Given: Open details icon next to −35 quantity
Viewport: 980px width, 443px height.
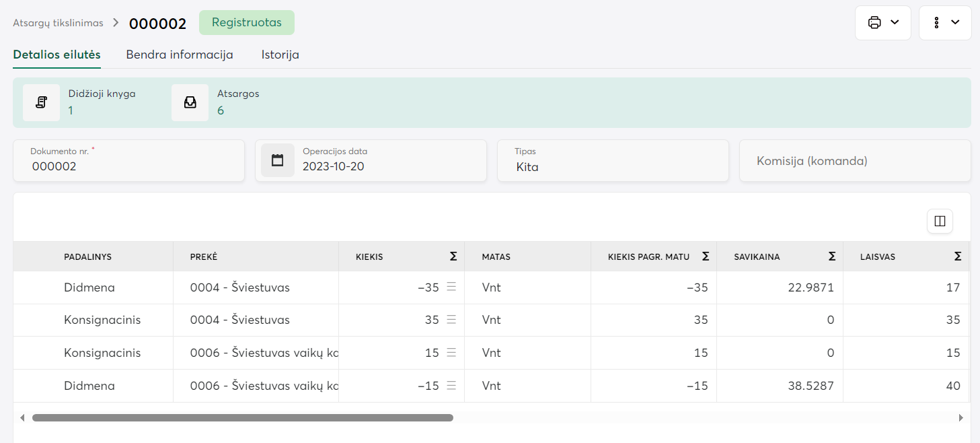Looking at the screenshot, I should [451, 287].
